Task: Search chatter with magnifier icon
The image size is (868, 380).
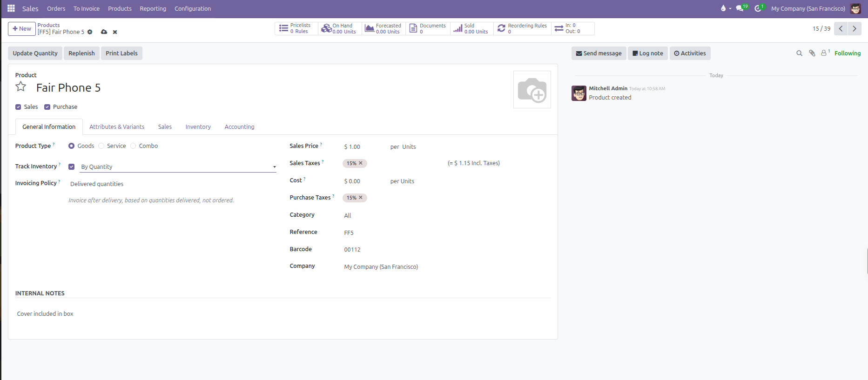Action: pos(799,53)
